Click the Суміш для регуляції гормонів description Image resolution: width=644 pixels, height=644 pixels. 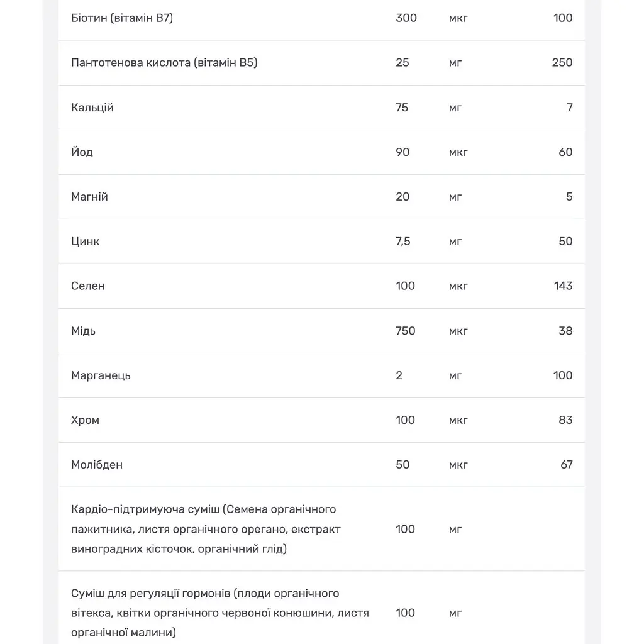(220, 613)
